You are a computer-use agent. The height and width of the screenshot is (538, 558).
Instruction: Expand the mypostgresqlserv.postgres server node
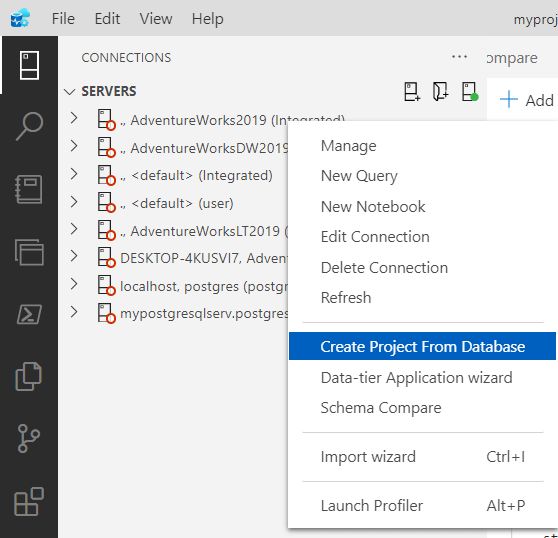(74, 312)
